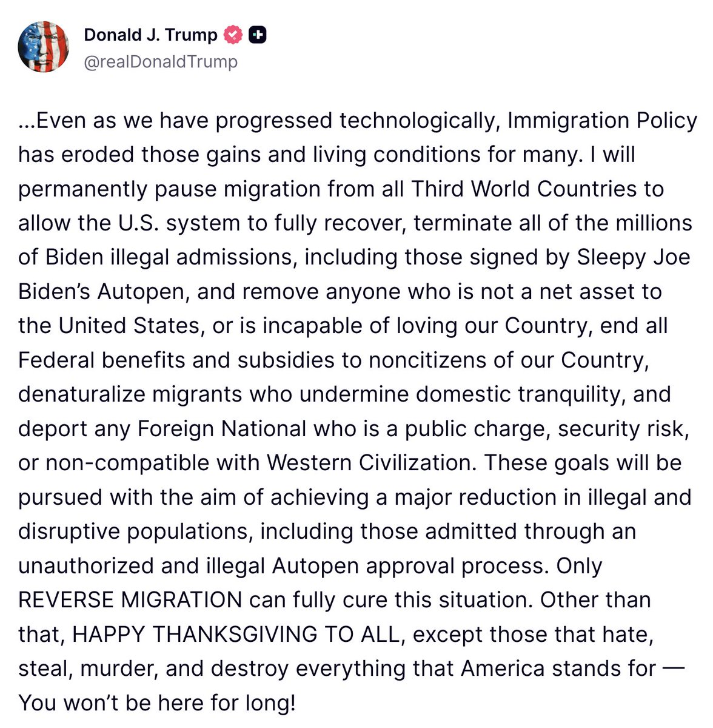Image resolution: width=713 pixels, height=728 pixels.
Task: Click the red verified checkmark badge
Action: point(233,35)
